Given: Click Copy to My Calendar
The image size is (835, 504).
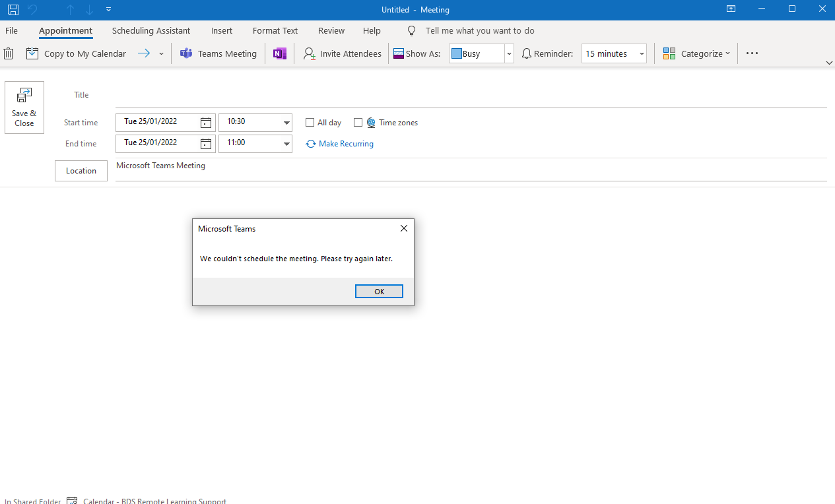Looking at the screenshot, I should 76,53.
